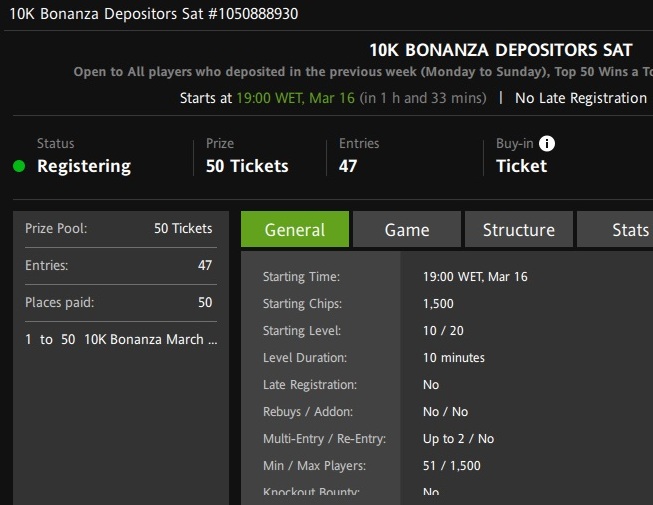Screen dimensions: 653x505
Task: Click the info icon beside Buy-in
Action: tap(547, 143)
